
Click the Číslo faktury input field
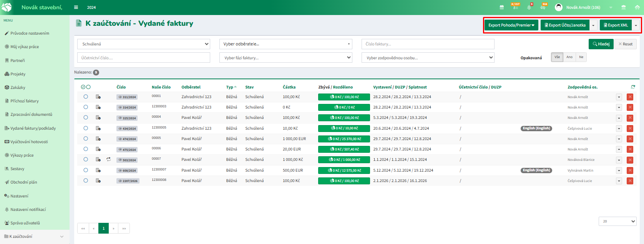(428, 44)
